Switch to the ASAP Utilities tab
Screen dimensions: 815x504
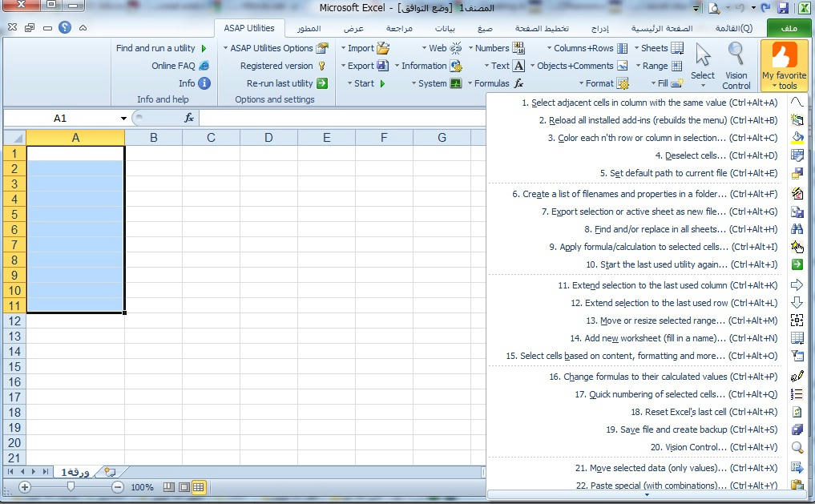point(249,28)
